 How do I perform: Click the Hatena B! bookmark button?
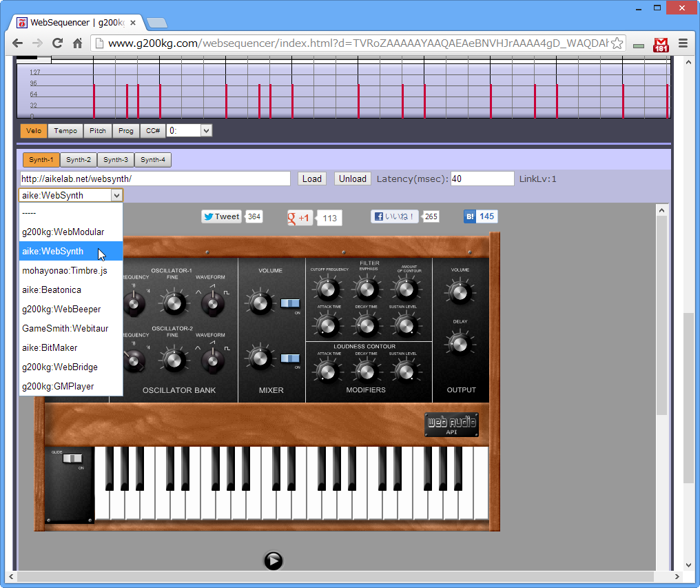(470, 216)
